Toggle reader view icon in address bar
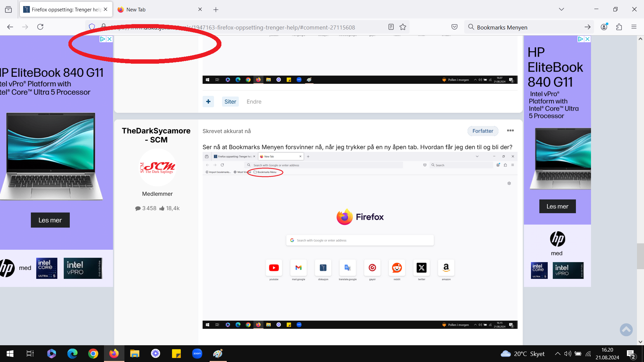Viewport: 644px width, 362px height. point(391,27)
